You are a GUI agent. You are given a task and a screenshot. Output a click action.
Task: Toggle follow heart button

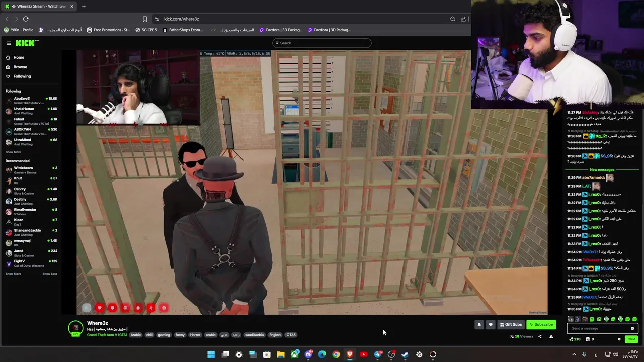point(491,325)
